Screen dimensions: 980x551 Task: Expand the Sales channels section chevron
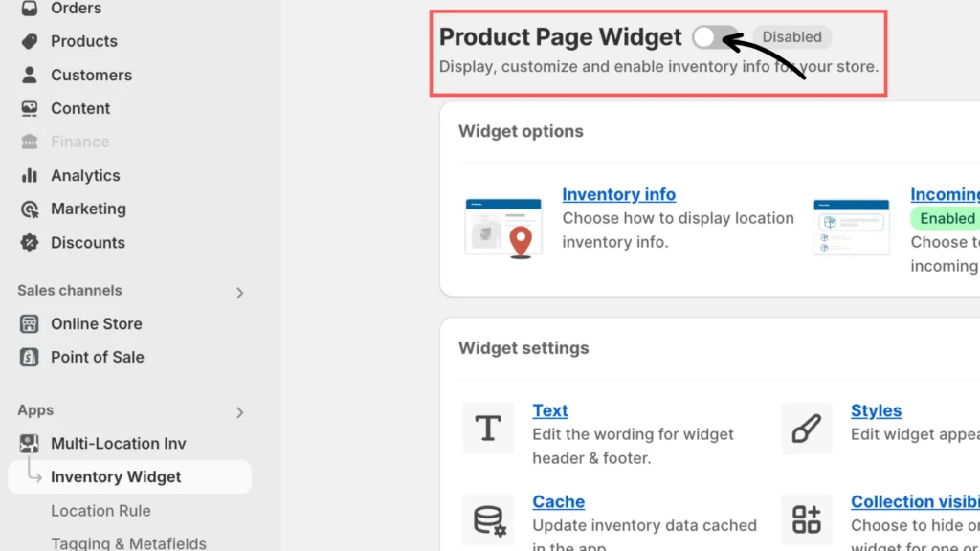(240, 293)
